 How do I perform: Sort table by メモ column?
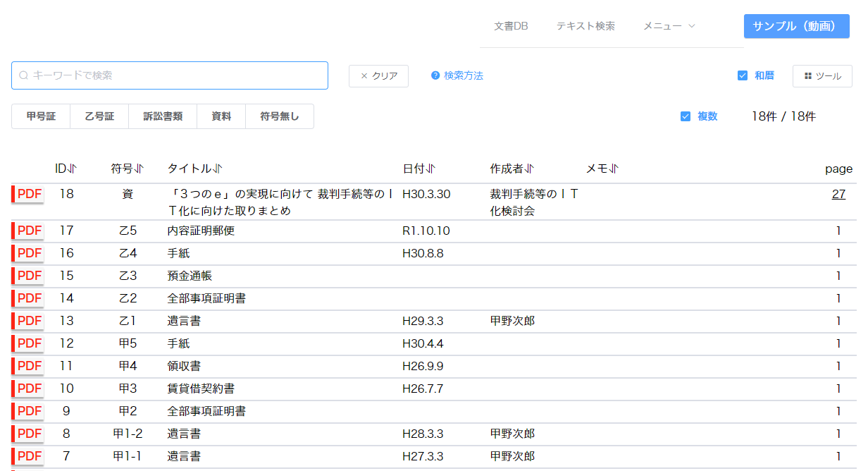click(x=613, y=169)
